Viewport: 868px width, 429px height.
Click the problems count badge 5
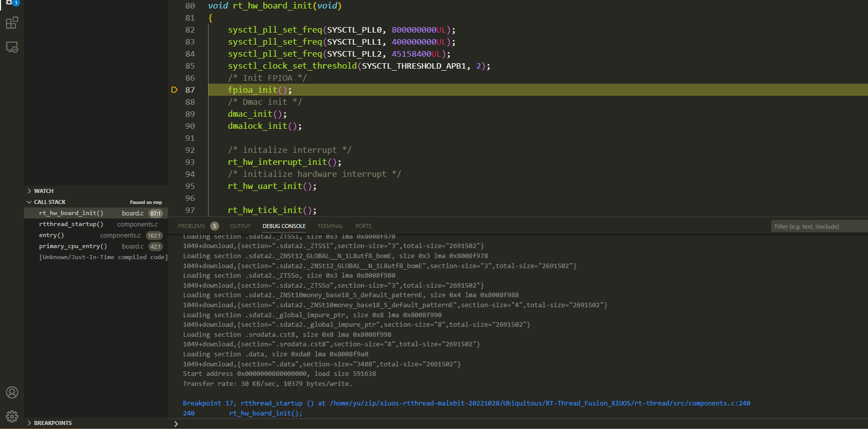pyautogui.click(x=215, y=226)
